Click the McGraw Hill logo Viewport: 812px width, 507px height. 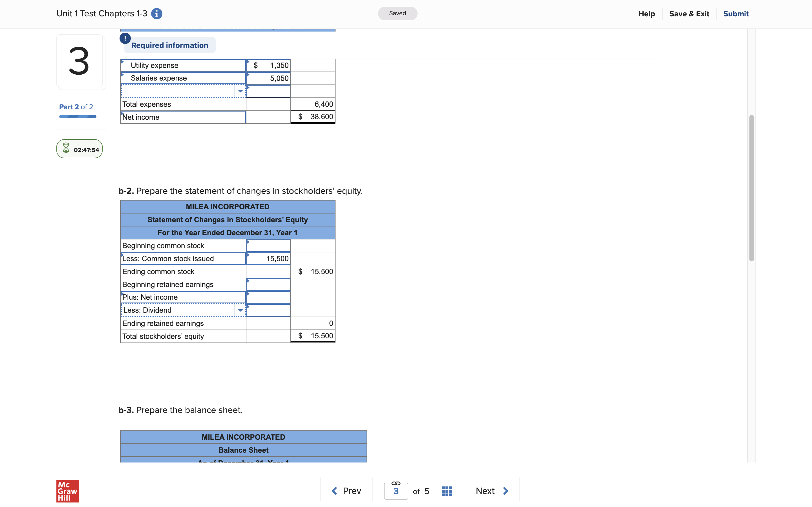pos(67,491)
